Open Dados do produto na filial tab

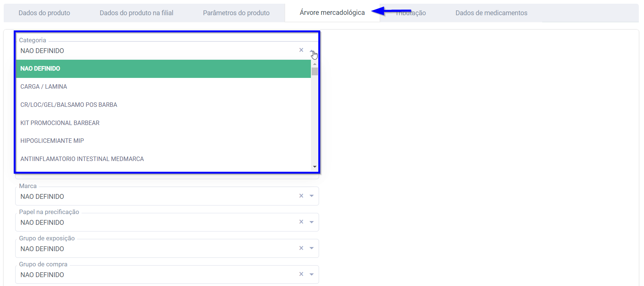point(136,13)
